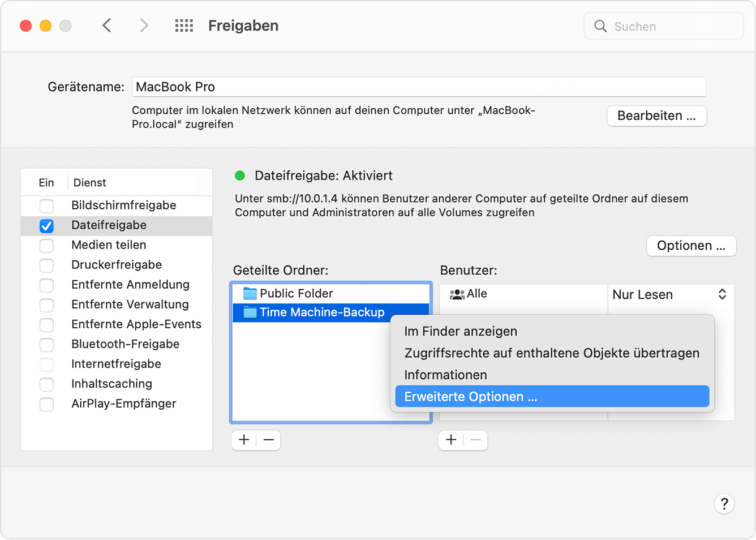
Task: Enable Entfernte Apple-Events checkbox
Action: (x=46, y=324)
